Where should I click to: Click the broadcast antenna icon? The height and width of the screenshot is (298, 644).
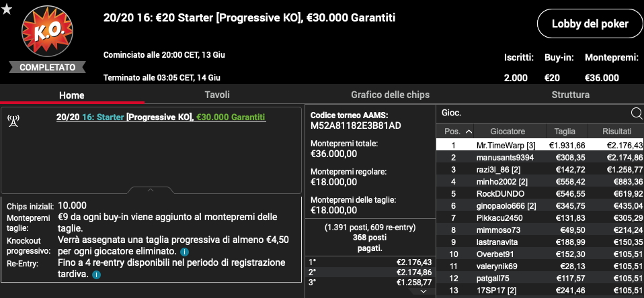coord(13,121)
